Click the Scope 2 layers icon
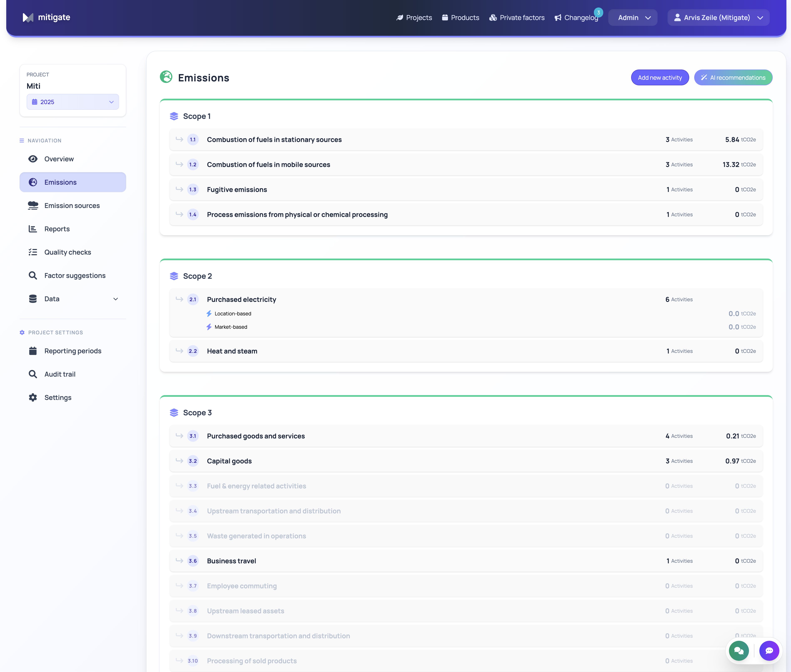791x672 pixels. (x=174, y=276)
